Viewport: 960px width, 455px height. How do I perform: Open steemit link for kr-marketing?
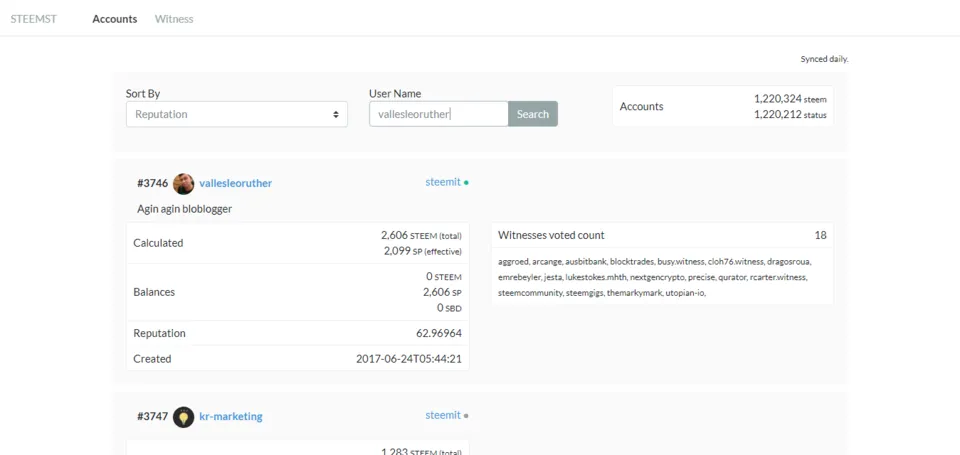443,415
